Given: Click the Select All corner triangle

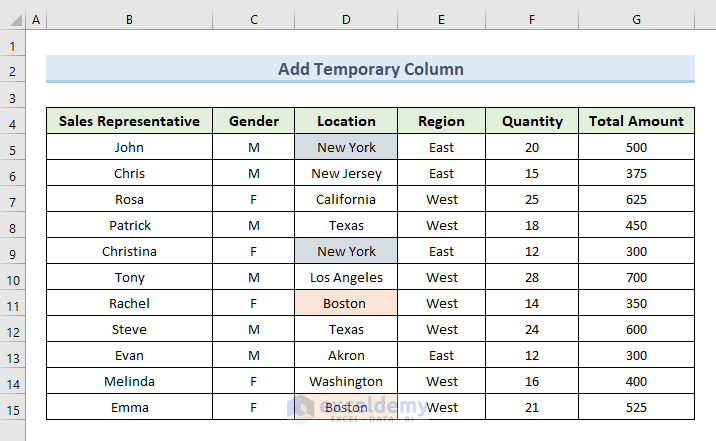Looking at the screenshot, I should (13, 20).
